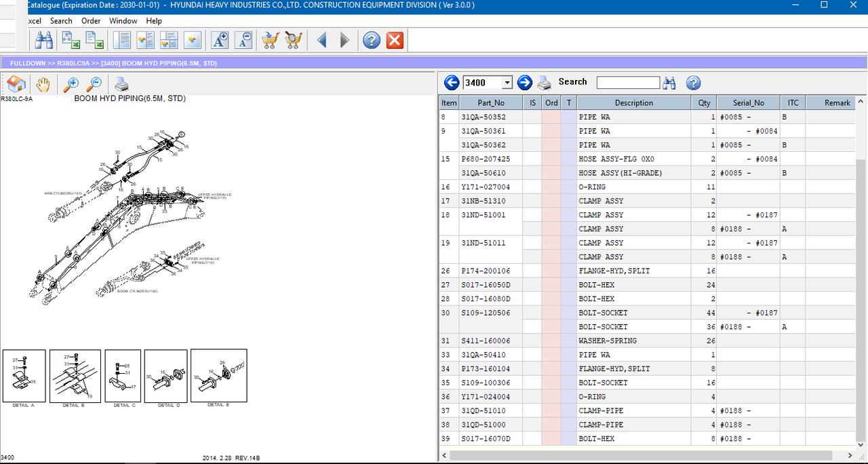Viewport: 868px width, 464px height.
Task: Open the Help menu
Action: [x=154, y=21]
